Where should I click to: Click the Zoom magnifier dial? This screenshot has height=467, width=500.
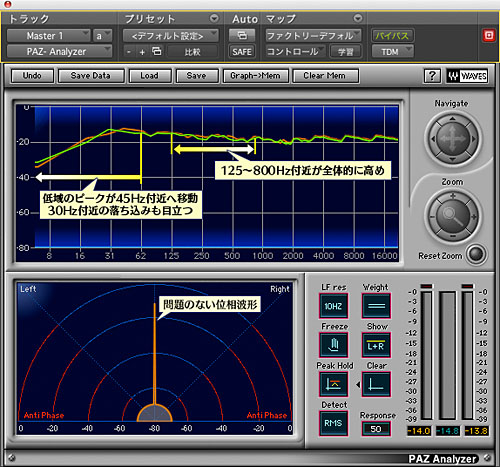(452, 217)
